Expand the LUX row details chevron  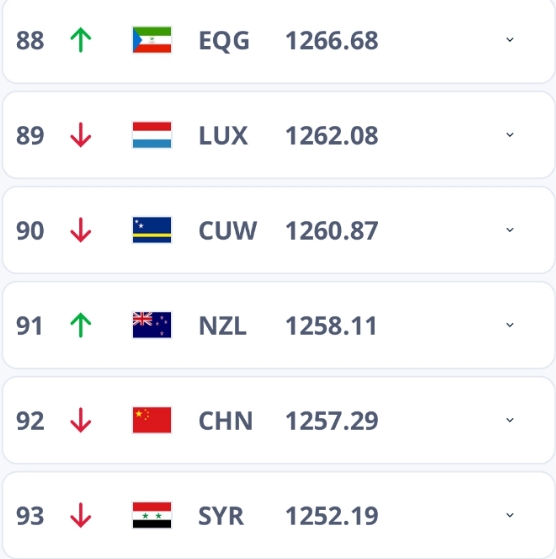click(x=510, y=135)
